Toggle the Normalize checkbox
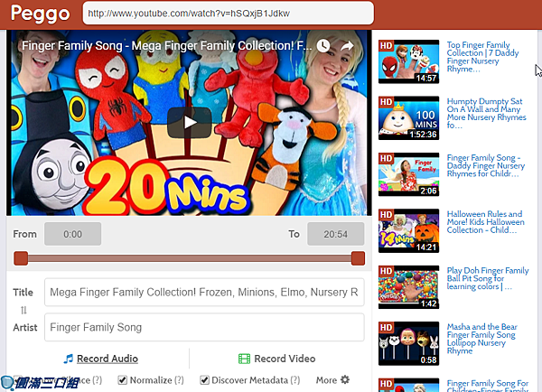The width and height of the screenshot is (542, 392). click(x=122, y=380)
